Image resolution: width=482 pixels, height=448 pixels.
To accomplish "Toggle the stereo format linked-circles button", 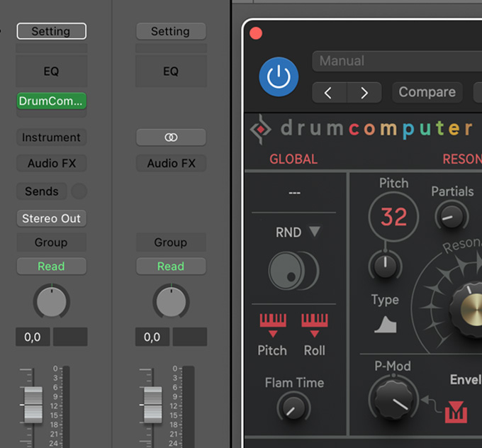I will (171, 137).
